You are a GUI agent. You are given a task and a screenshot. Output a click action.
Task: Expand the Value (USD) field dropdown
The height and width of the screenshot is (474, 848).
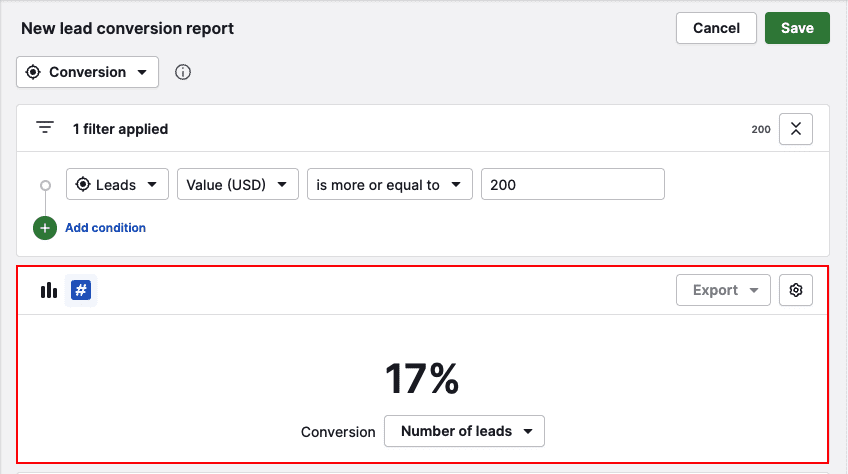click(x=238, y=184)
